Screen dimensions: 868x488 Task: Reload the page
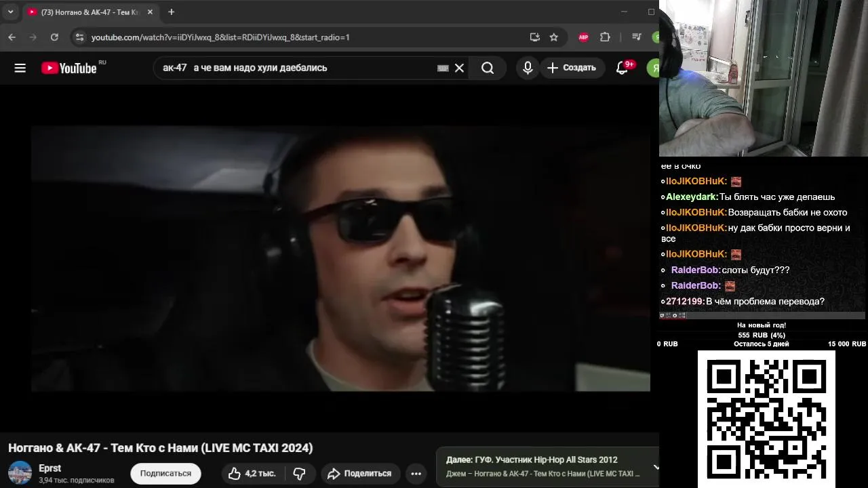click(x=54, y=37)
